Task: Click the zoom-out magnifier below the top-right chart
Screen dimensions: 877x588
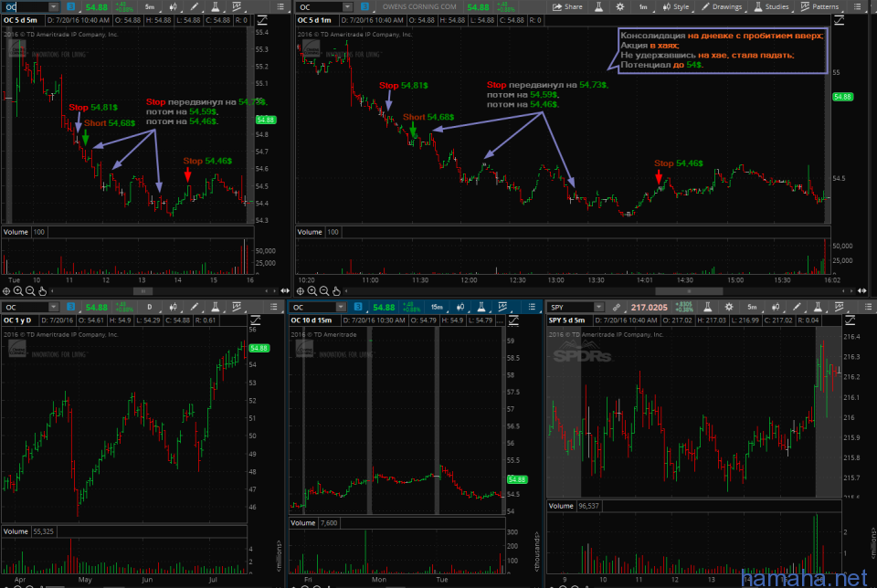Action: pos(323,290)
